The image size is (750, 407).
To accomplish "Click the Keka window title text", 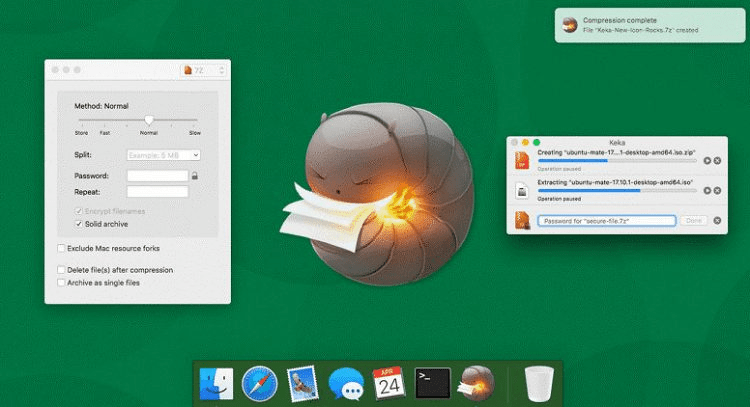I will (x=617, y=143).
